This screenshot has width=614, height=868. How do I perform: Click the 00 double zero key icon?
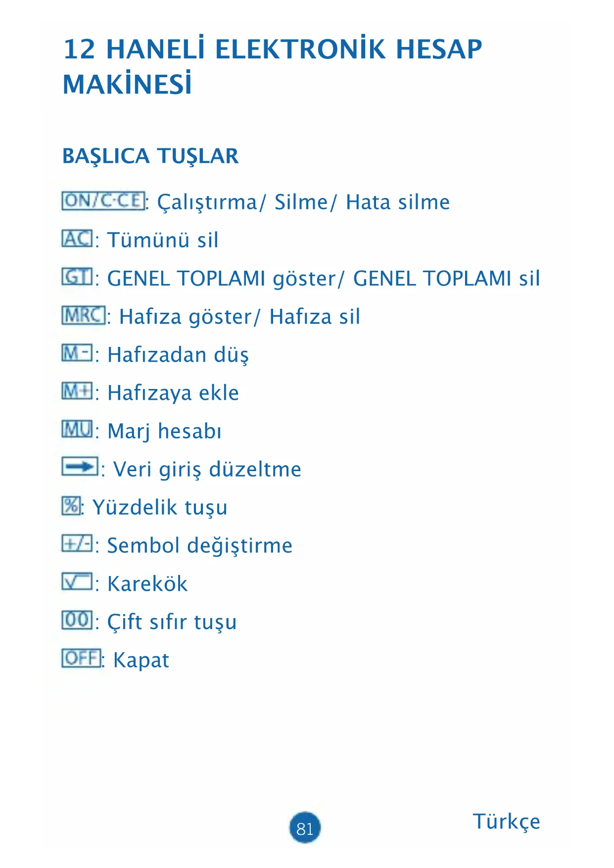pyautogui.click(x=77, y=620)
